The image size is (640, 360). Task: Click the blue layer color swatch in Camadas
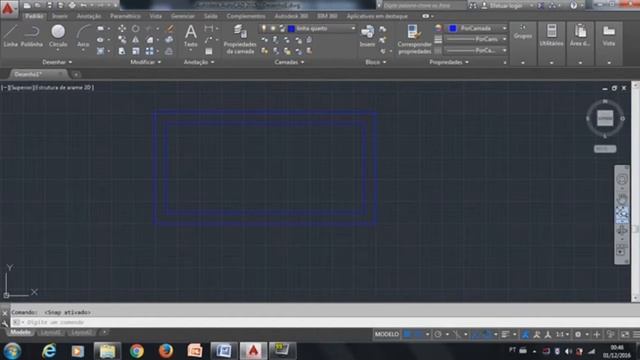[291, 29]
